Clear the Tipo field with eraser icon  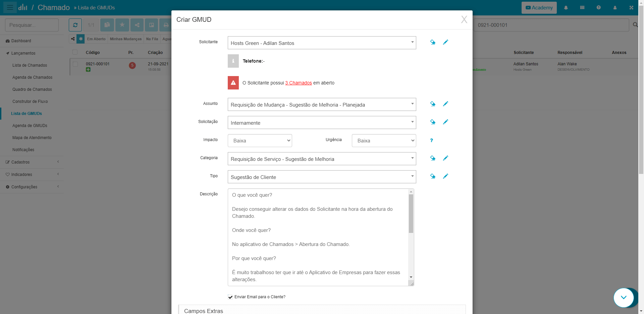pyautogui.click(x=433, y=176)
